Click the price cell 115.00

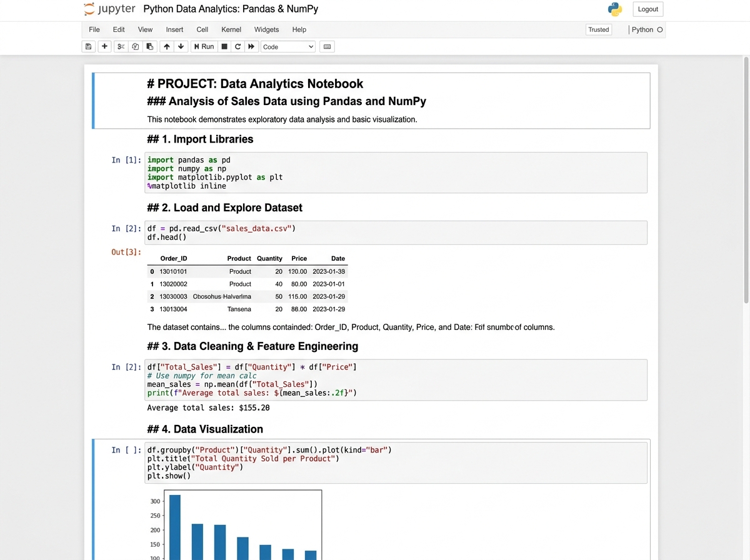coord(297,296)
